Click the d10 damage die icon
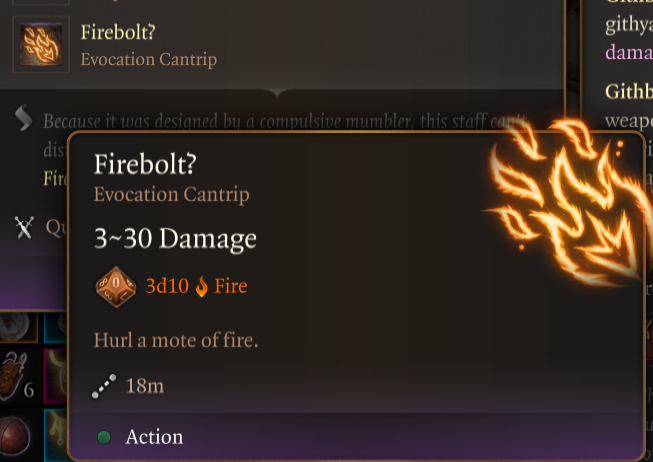653x462 pixels. click(x=116, y=287)
